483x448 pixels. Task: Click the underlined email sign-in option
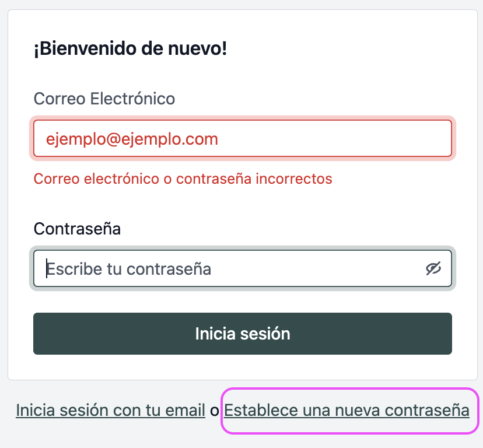110,411
